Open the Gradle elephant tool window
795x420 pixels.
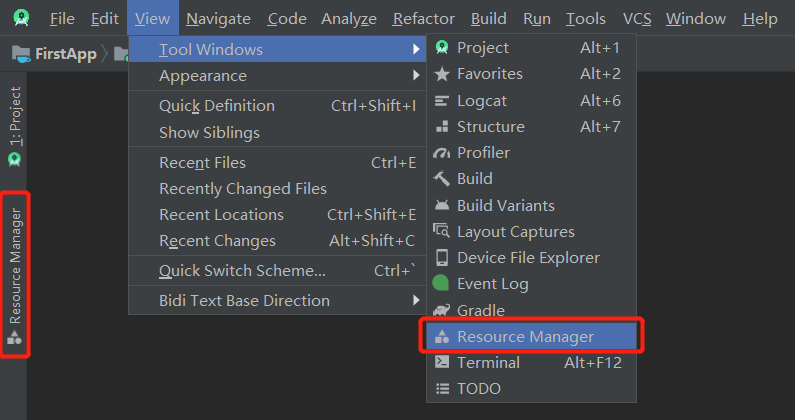[x=531, y=310]
